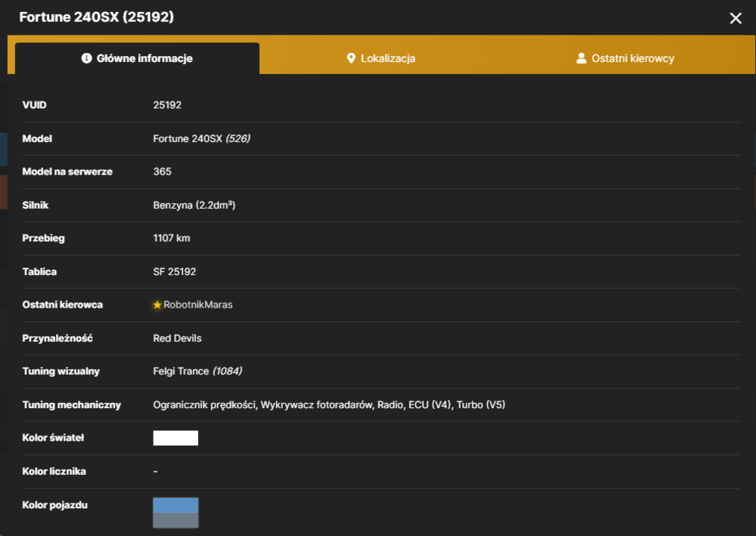Click the Kolor licznika dash value

coord(155,472)
